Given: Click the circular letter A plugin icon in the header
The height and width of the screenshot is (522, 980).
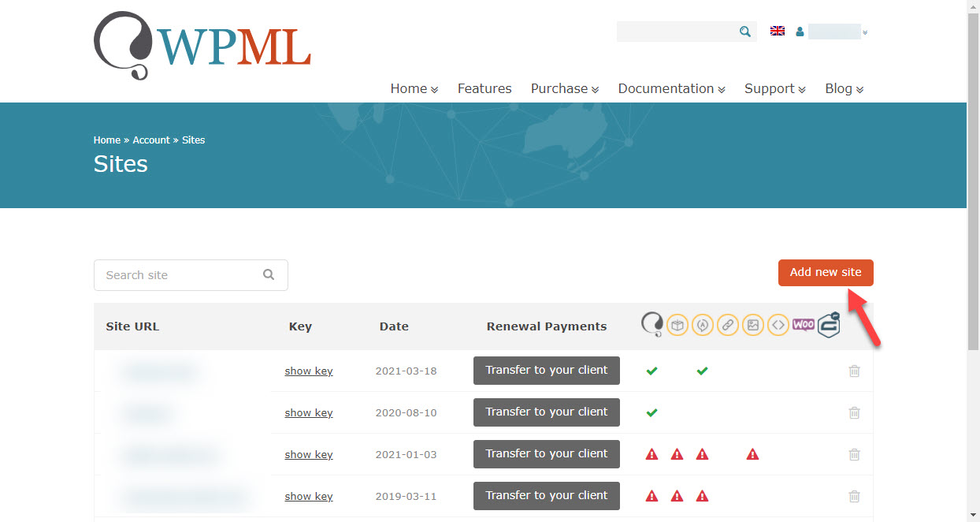Looking at the screenshot, I should 703,324.
